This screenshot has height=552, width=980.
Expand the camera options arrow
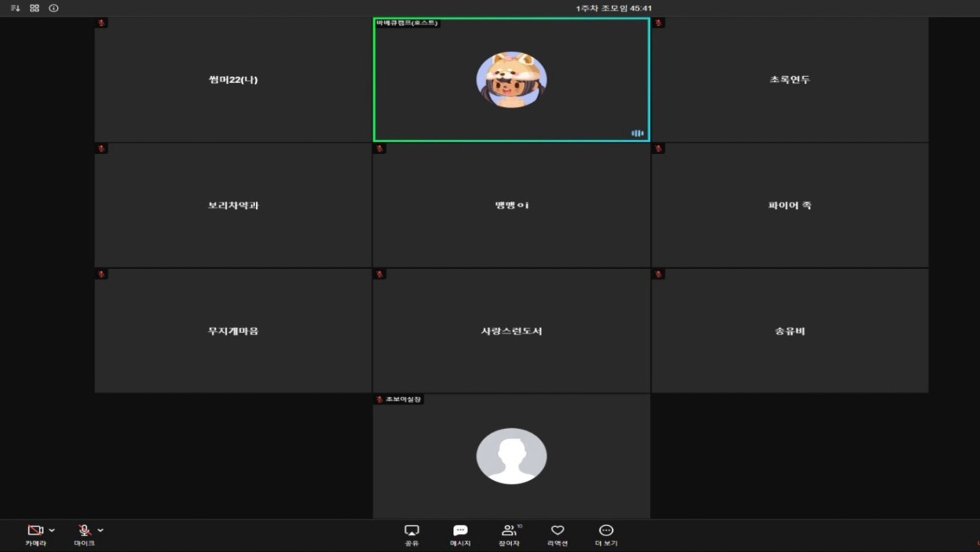[x=52, y=530]
